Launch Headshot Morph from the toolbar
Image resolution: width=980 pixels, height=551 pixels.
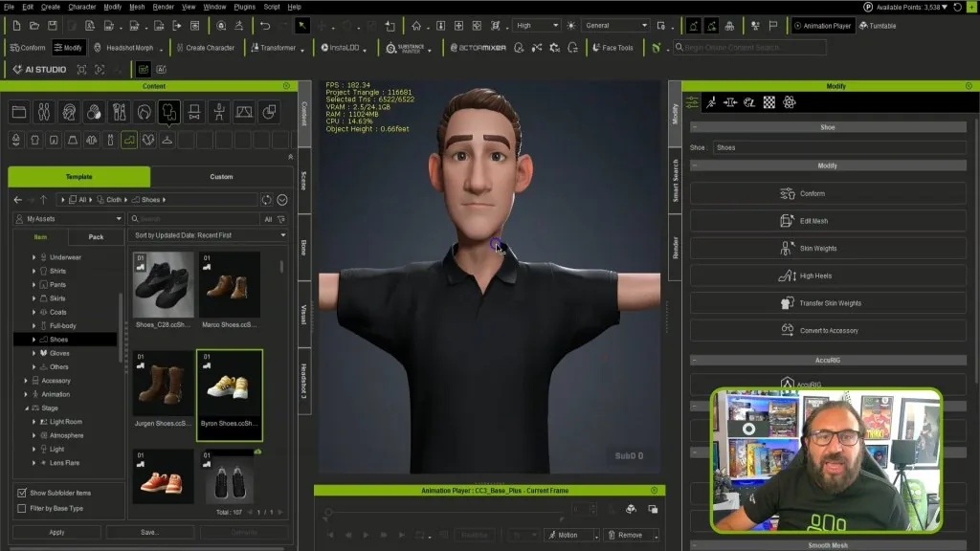[123, 48]
